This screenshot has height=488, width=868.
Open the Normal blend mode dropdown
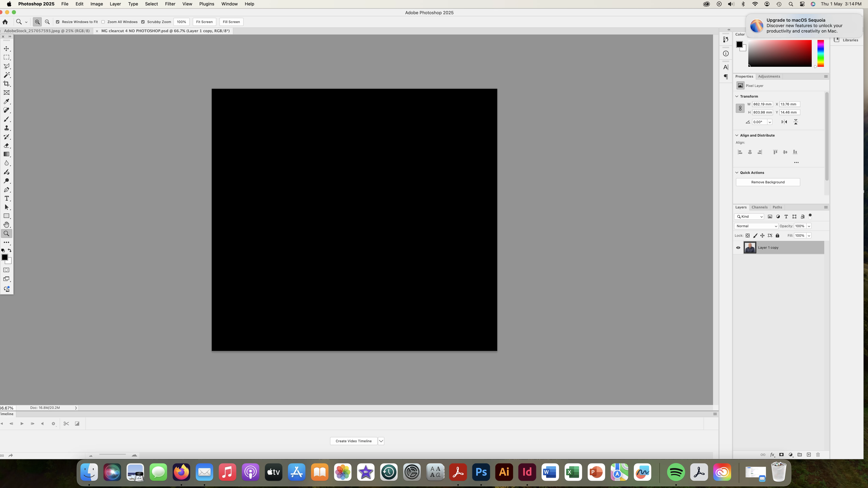click(756, 226)
